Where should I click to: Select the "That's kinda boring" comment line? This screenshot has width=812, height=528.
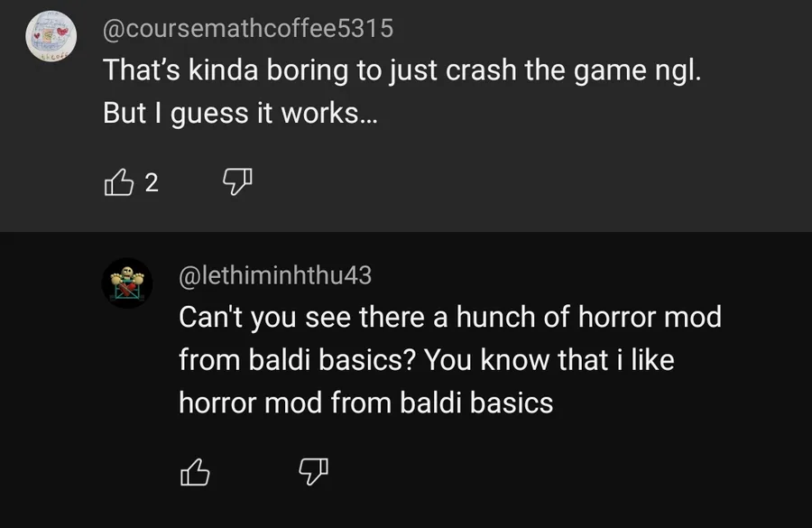401,70
